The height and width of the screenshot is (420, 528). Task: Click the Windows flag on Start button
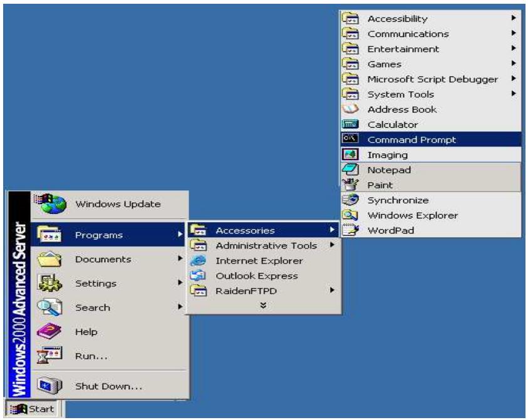pos(19,409)
